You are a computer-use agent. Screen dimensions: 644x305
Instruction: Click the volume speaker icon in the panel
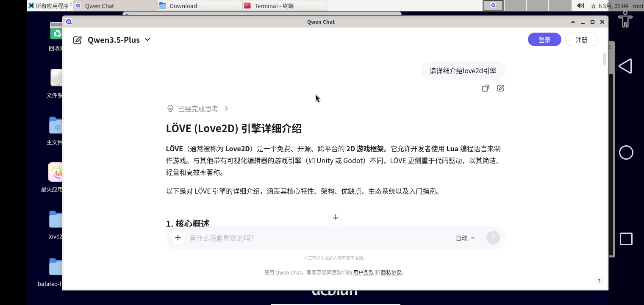click(x=581, y=6)
